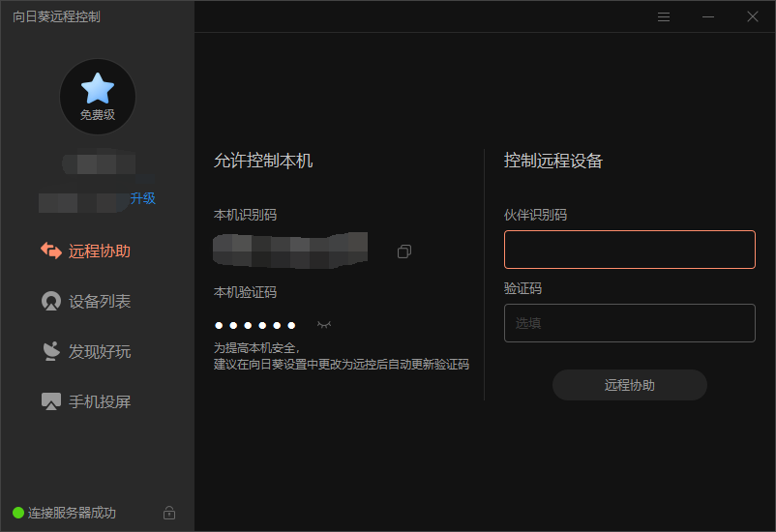
Task: Switch to 发现好玩 sidebar tab
Action: click(85, 351)
